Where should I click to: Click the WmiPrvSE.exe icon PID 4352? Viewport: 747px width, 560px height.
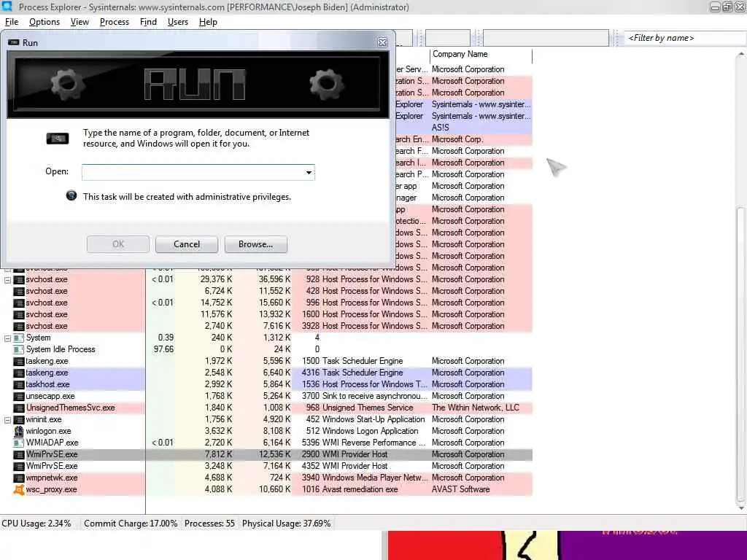coord(18,466)
